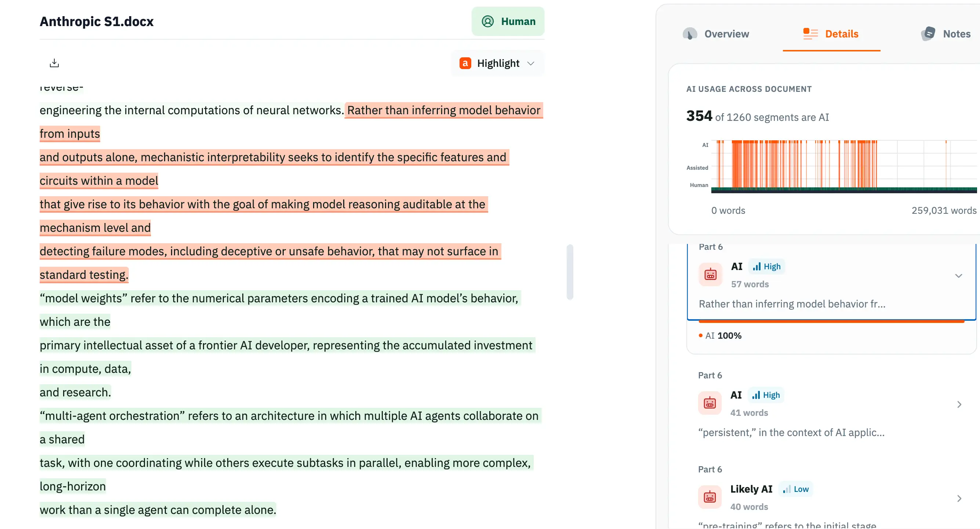Screen dimensions: 980x529
Task: Click 'circuits within a model' highlighted text
Action: 99,181
